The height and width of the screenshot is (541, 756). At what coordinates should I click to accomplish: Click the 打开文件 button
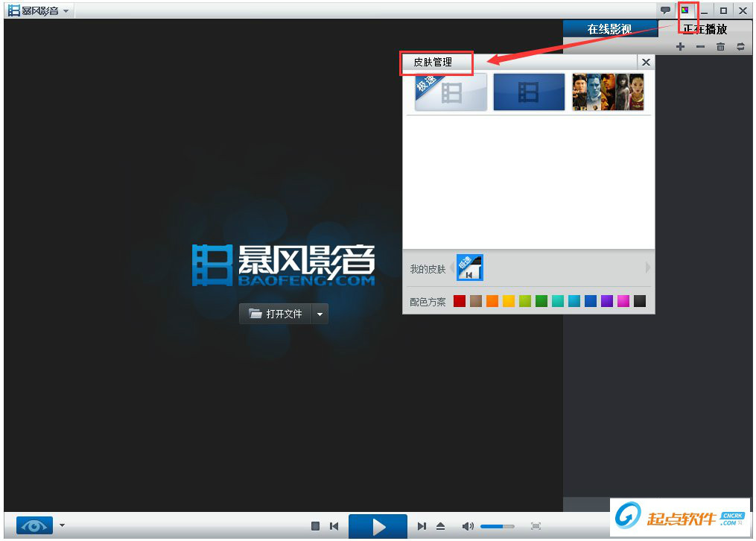coord(276,314)
